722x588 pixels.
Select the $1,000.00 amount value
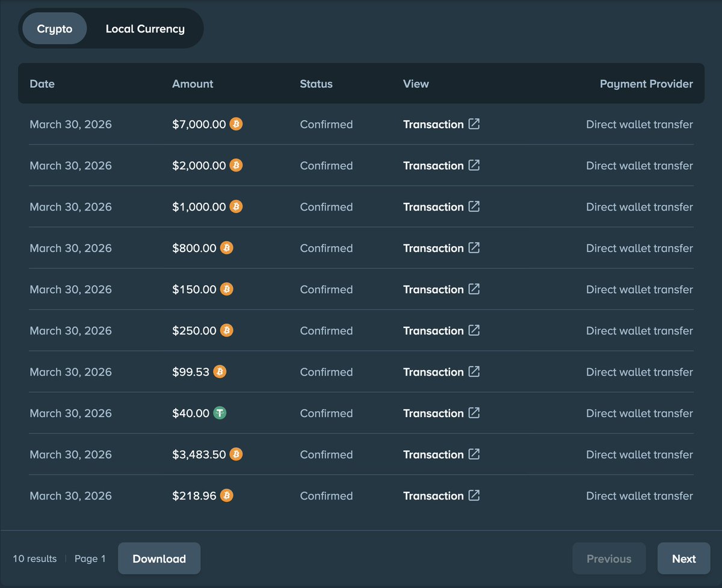tap(199, 207)
